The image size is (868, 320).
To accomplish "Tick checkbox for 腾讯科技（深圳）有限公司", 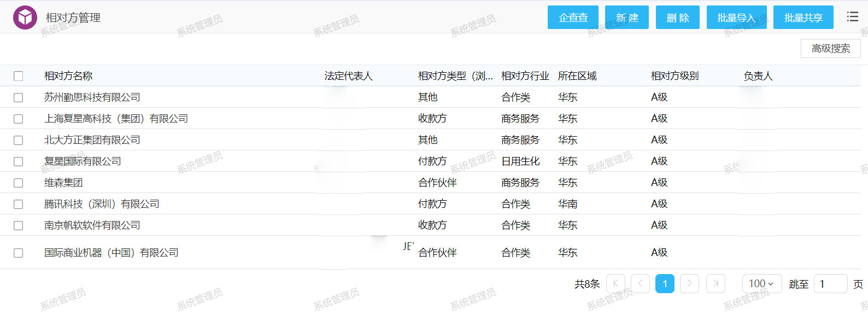I will [x=19, y=204].
